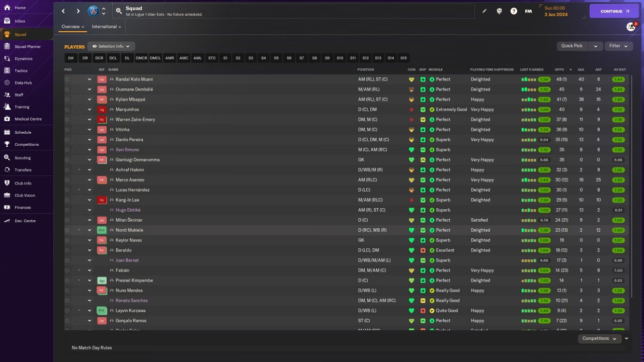This screenshot has height=362, width=644.
Task: Expand the Filter dropdown
Action: click(618, 46)
